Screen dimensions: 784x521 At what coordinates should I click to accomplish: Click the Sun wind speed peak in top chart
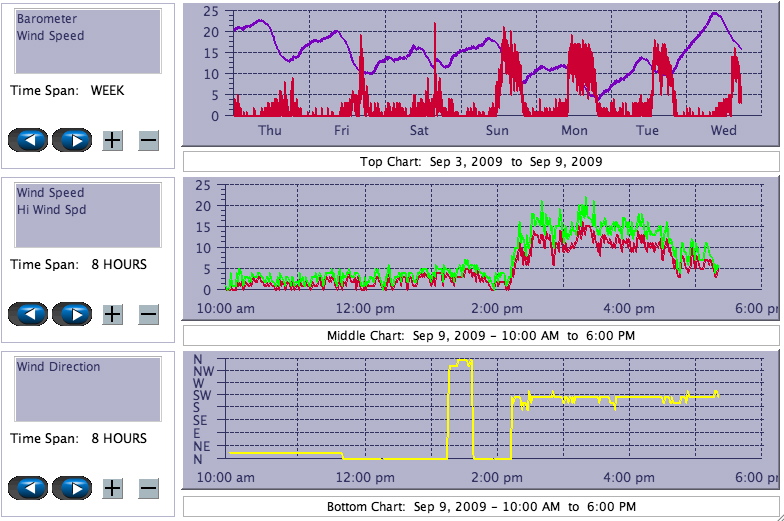click(x=507, y=45)
